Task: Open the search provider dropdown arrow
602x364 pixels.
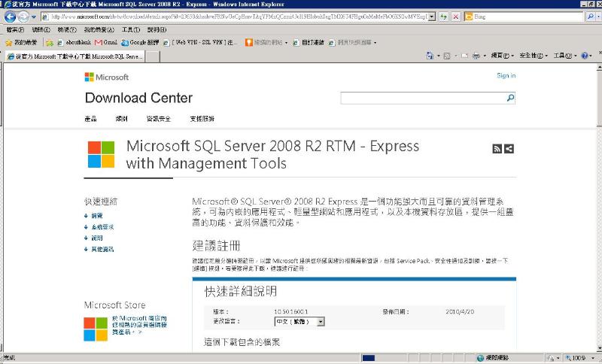Action: [x=598, y=17]
